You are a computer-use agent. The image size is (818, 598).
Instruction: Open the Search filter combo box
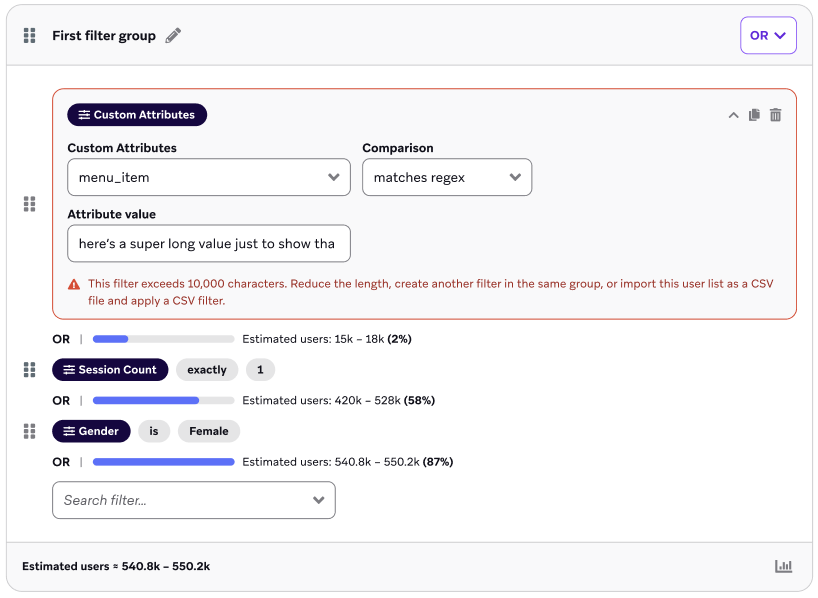[193, 500]
